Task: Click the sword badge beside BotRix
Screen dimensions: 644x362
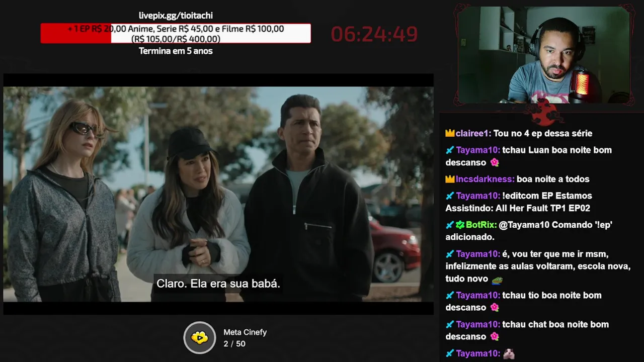Action: click(x=450, y=225)
